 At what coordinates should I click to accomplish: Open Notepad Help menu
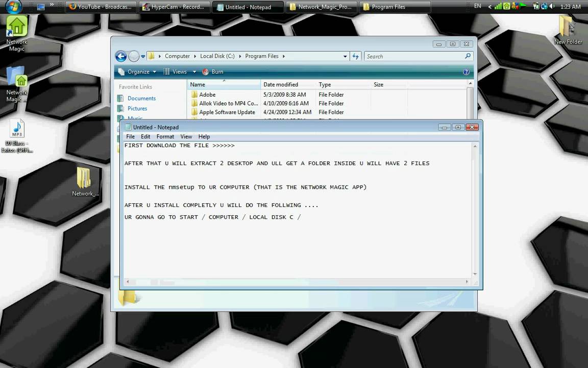[204, 136]
